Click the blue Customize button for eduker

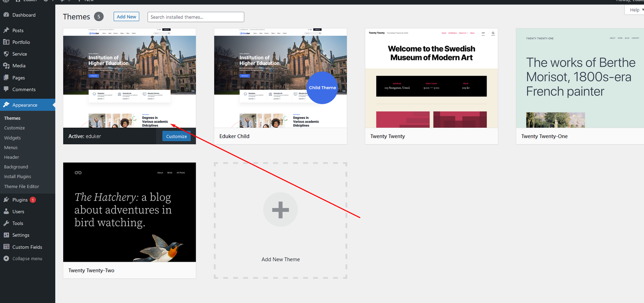[x=176, y=136]
